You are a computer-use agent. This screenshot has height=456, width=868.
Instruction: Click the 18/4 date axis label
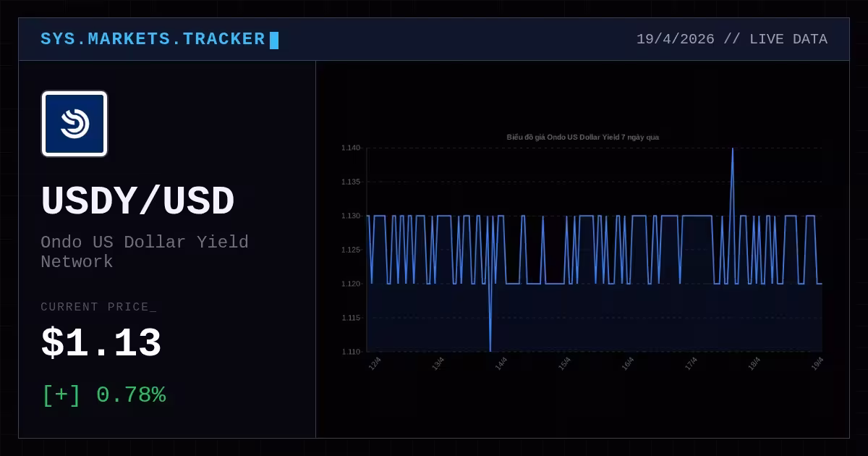[x=754, y=363]
